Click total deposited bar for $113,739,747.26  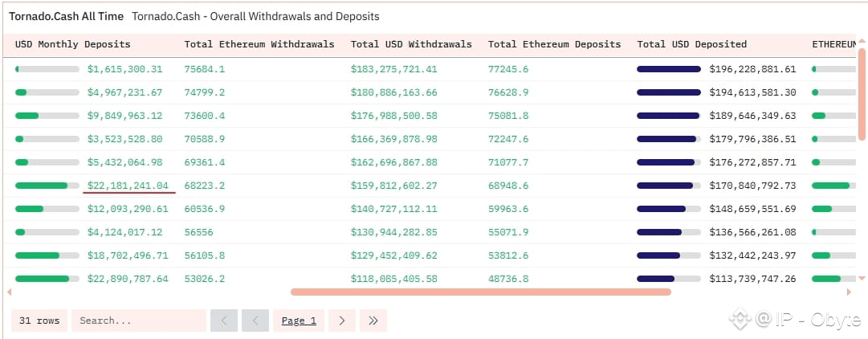pyautogui.click(x=669, y=279)
